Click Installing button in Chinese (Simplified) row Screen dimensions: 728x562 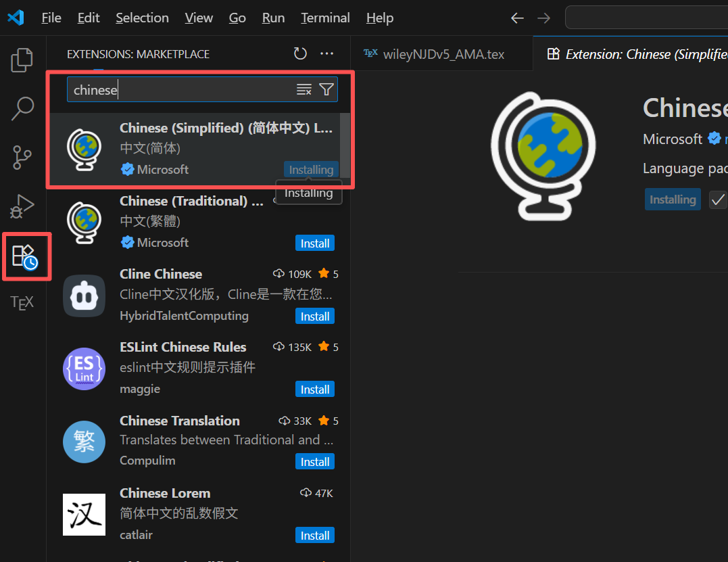tap(311, 170)
